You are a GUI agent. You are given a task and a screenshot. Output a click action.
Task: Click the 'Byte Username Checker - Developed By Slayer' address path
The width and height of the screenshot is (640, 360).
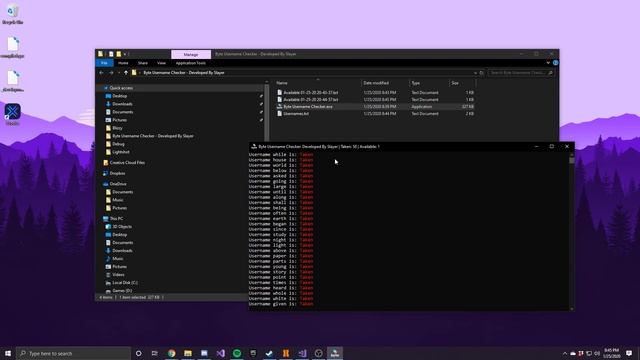(184, 73)
